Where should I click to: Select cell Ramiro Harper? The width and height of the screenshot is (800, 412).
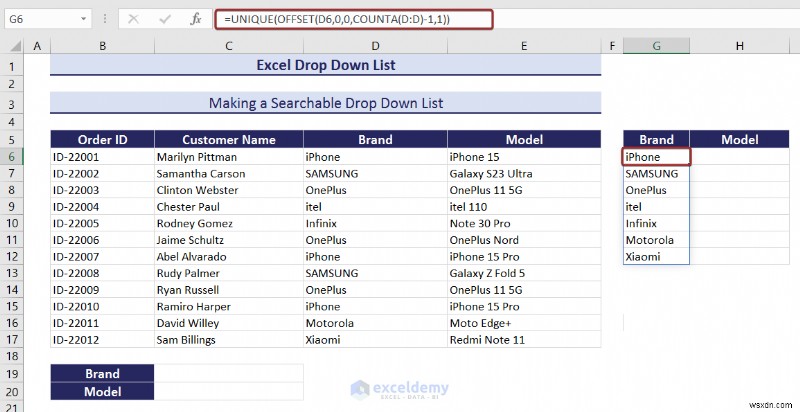229,306
